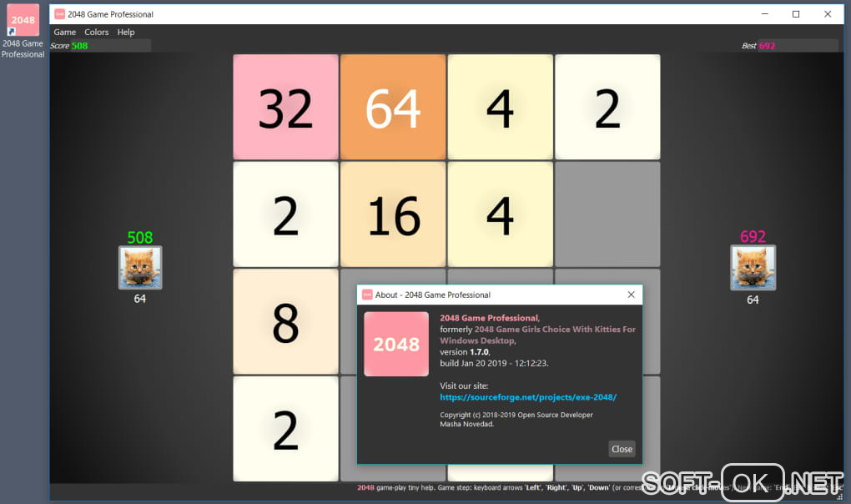The image size is (851, 504).
Task: Click the 2 tile in top row
Action: tap(608, 107)
